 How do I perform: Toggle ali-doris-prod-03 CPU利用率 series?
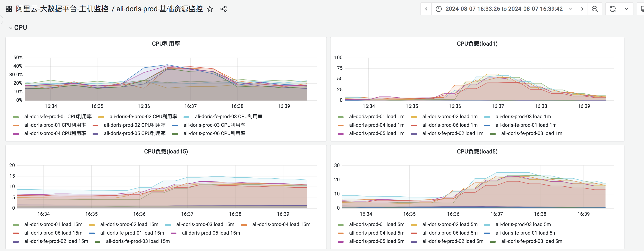[x=214, y=125]
